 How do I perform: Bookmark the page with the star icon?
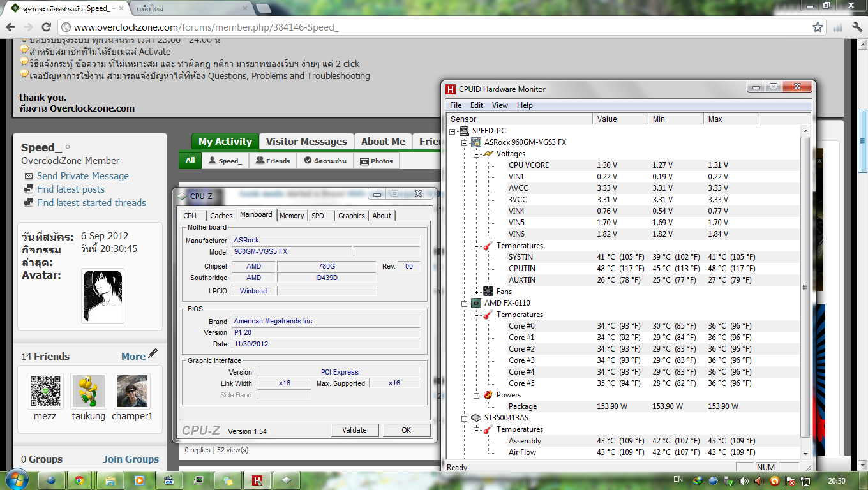point(818,27)
